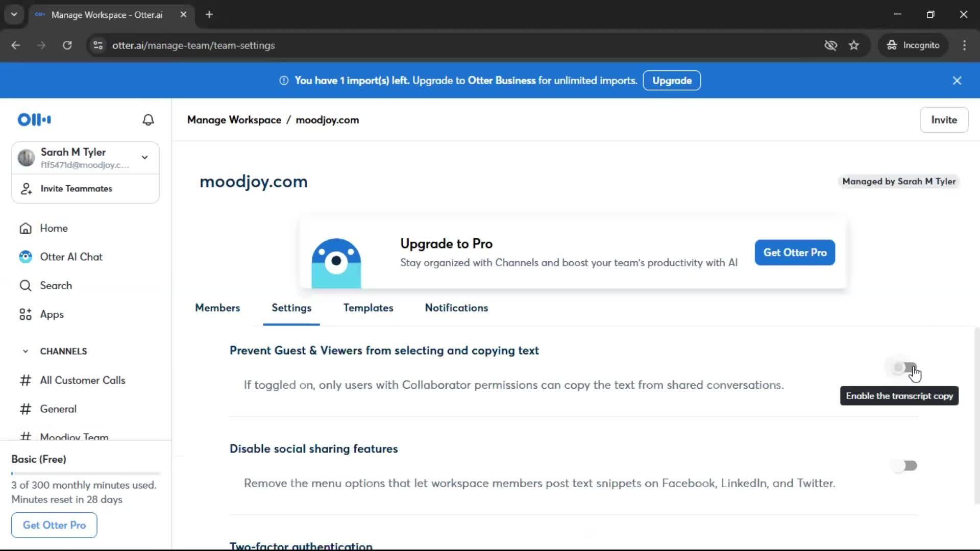
Task: Open a new browser tab
Action: 209,15
